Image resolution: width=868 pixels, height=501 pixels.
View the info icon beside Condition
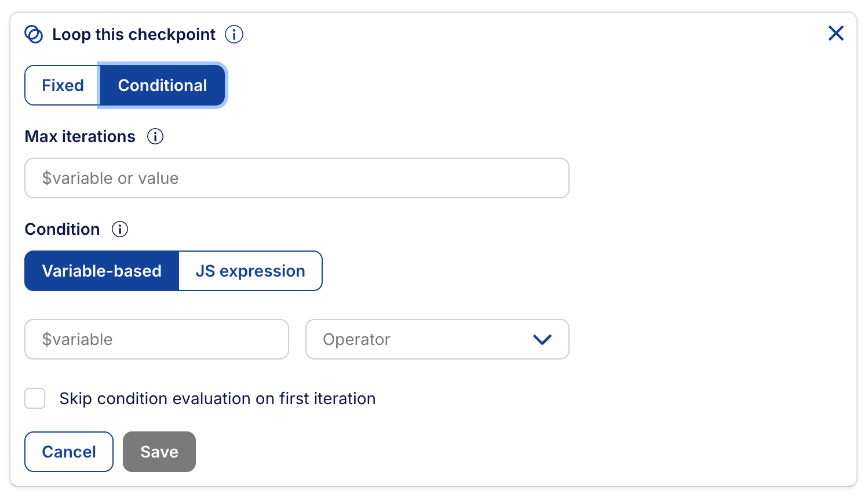119,229
